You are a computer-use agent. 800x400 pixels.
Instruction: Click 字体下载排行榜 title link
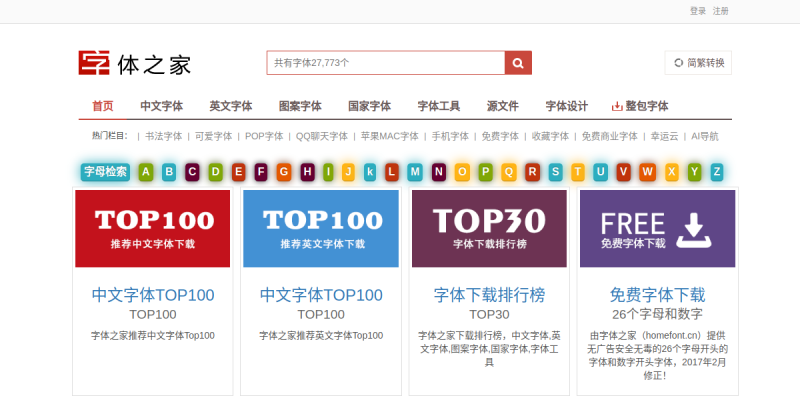tap(489, 295)
